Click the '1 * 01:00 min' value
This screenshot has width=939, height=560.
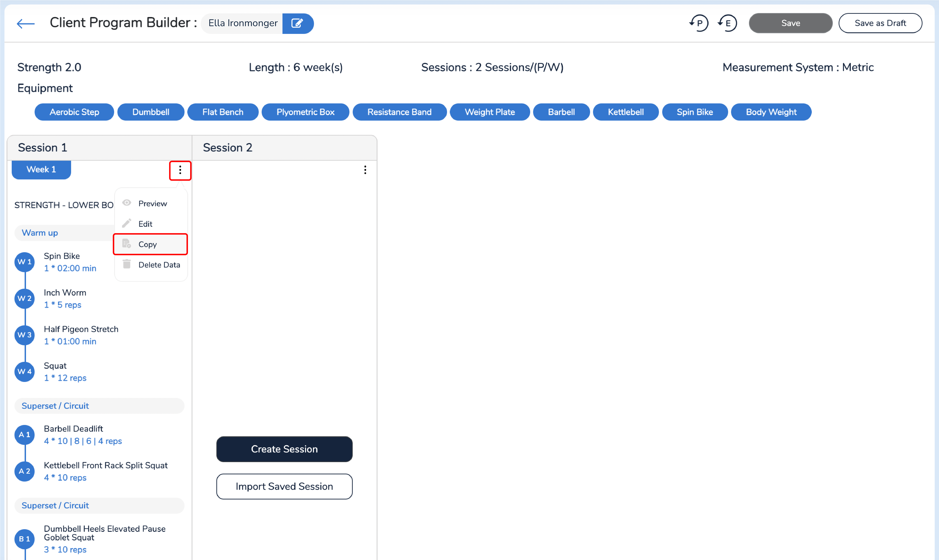70,342
